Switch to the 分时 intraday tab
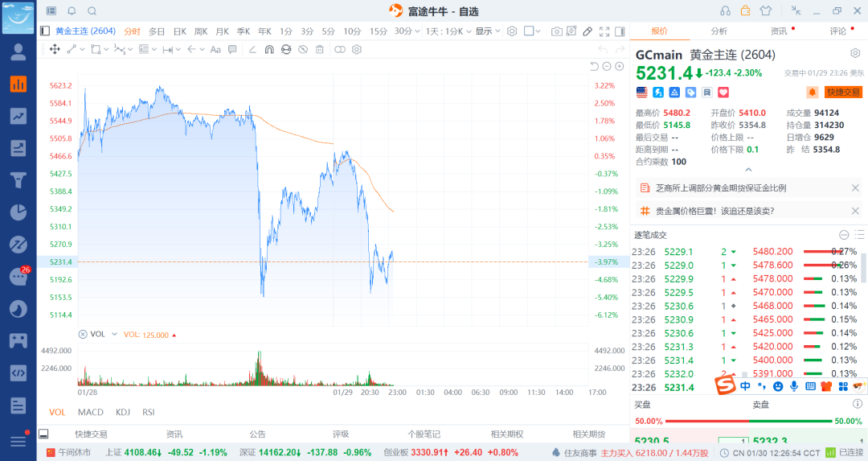The image size is (868, 461). point(133,31)
